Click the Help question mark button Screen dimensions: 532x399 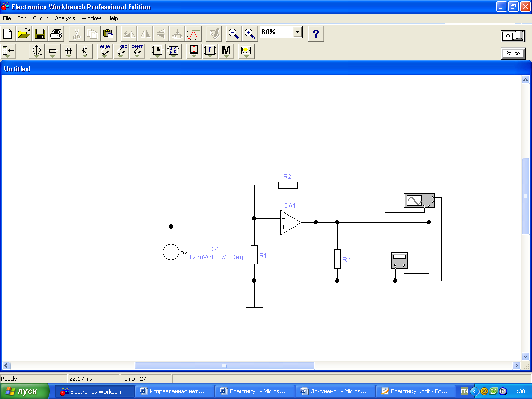(x=316, y=34)
